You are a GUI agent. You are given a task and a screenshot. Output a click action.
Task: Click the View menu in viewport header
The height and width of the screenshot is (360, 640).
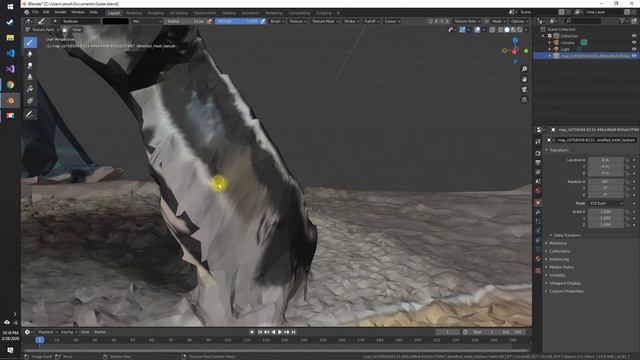click(x=77, y=30)
